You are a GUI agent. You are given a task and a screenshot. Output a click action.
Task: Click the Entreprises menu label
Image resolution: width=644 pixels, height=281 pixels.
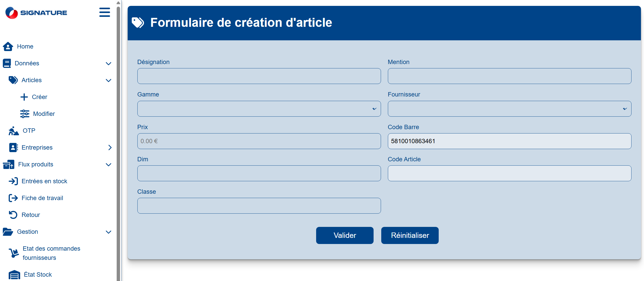pyautogui.click(x=37, y=148)
